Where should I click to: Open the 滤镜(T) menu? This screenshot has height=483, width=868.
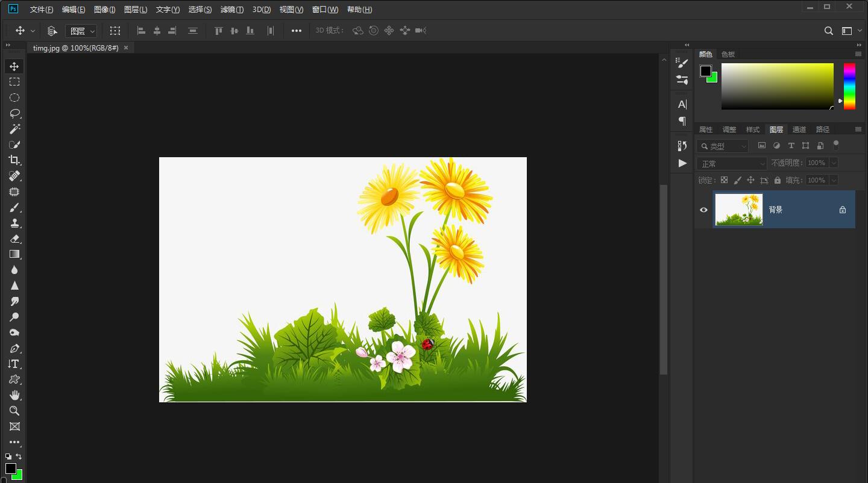231,10
